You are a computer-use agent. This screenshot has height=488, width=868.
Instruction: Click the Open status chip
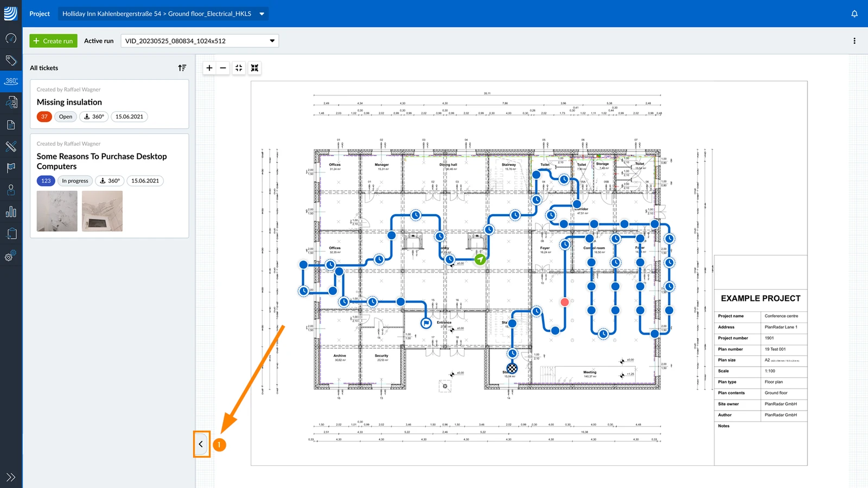click(x=66, y=117)
